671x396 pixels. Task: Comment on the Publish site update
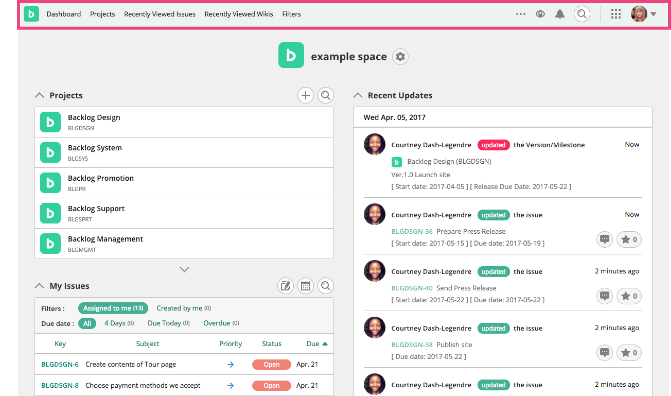[x=605, y=352]
